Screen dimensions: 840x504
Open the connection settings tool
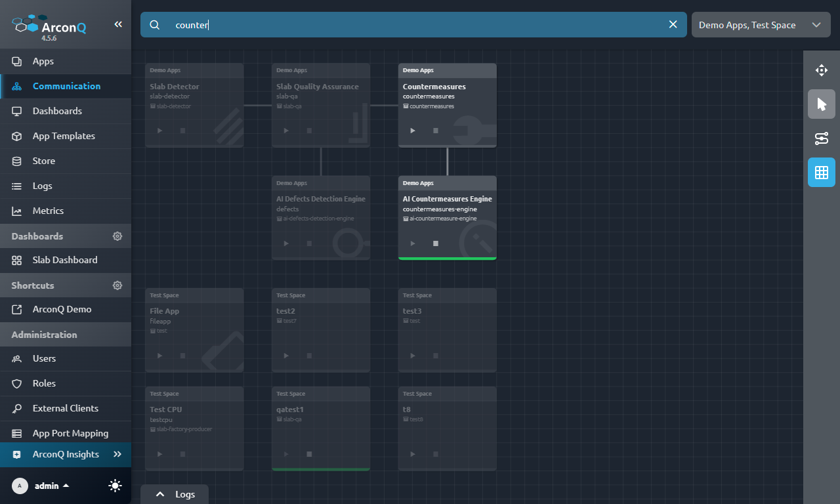821,138
